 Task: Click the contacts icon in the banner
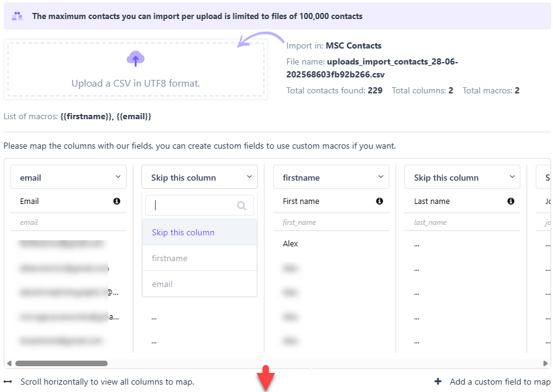[17, 16]
